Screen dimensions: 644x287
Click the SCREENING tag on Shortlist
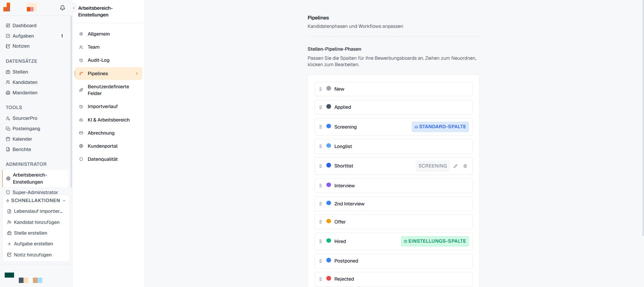click(433, 166)
